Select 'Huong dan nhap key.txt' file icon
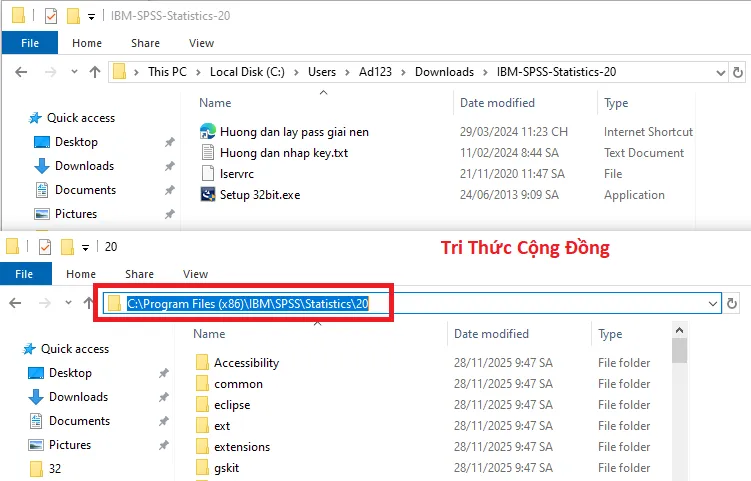The image size is (751, 481). (208, 153)
